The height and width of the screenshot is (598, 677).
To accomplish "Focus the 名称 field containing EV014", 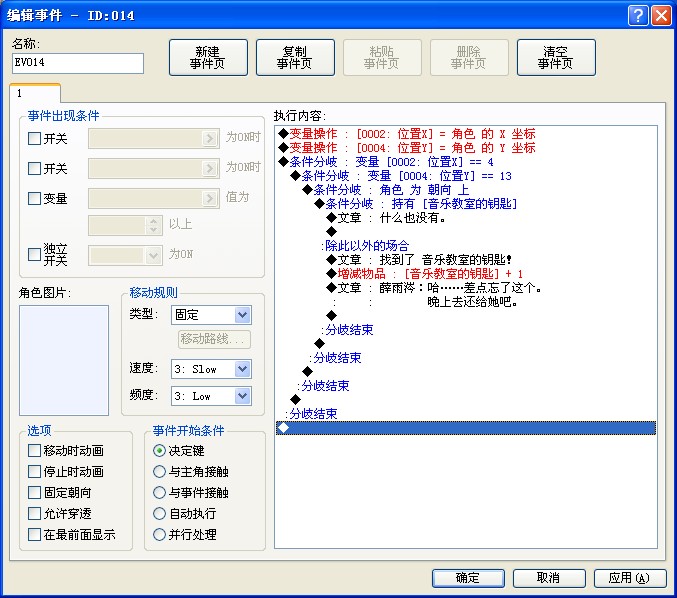I will pyautogui.click(x=78, y=63).
